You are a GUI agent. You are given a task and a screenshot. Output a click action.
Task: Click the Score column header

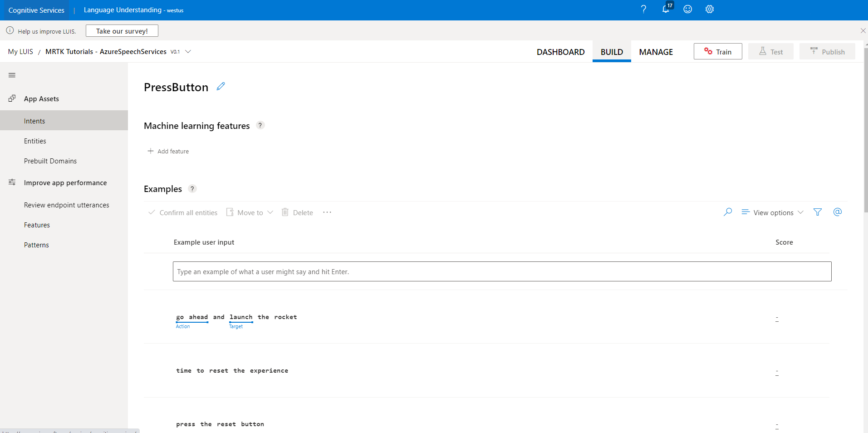784,242
